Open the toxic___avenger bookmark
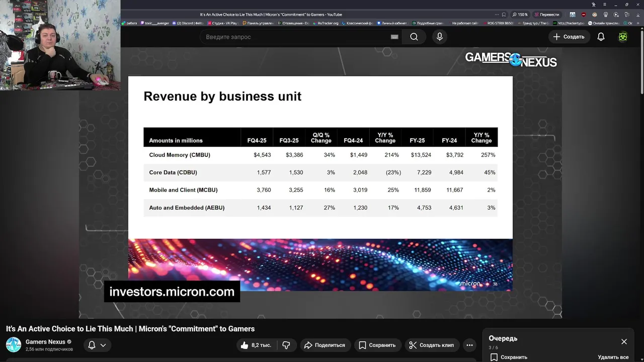Viewport: 644px width, 362px height. pyautogui.click(x=155, y=23)
